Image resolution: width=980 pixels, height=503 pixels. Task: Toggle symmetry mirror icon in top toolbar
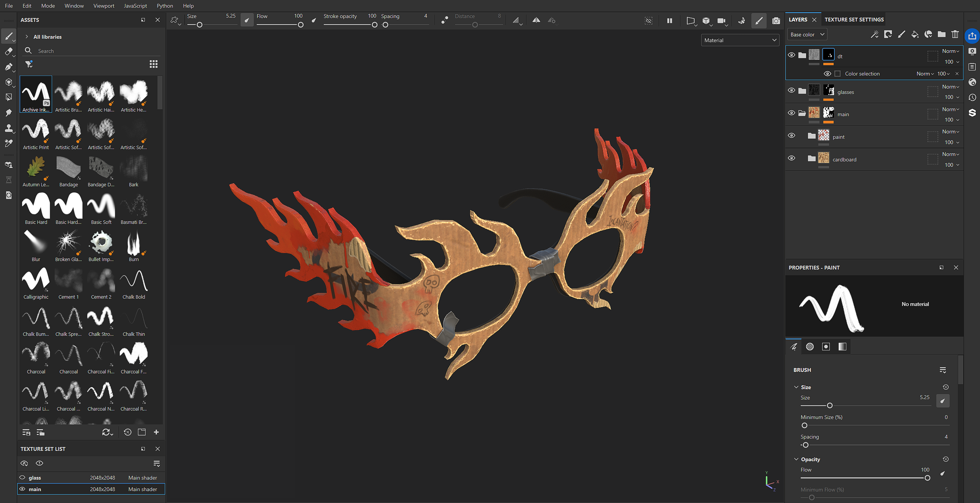536,20
